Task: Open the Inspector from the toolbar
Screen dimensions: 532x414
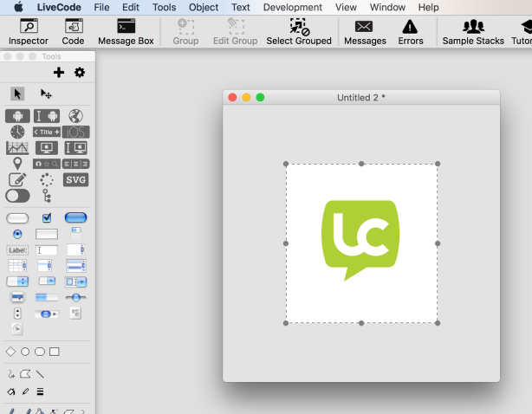Action: coord(29,31)
